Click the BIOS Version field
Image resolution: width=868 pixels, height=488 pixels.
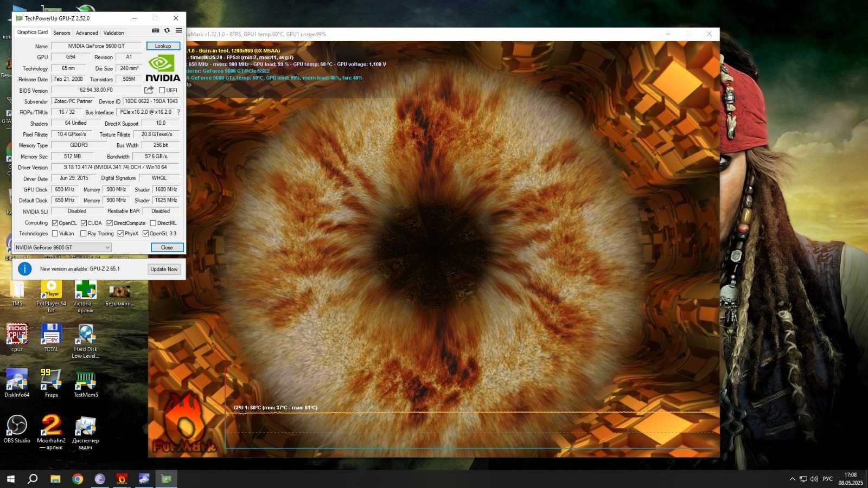click(x=96, y=90)
